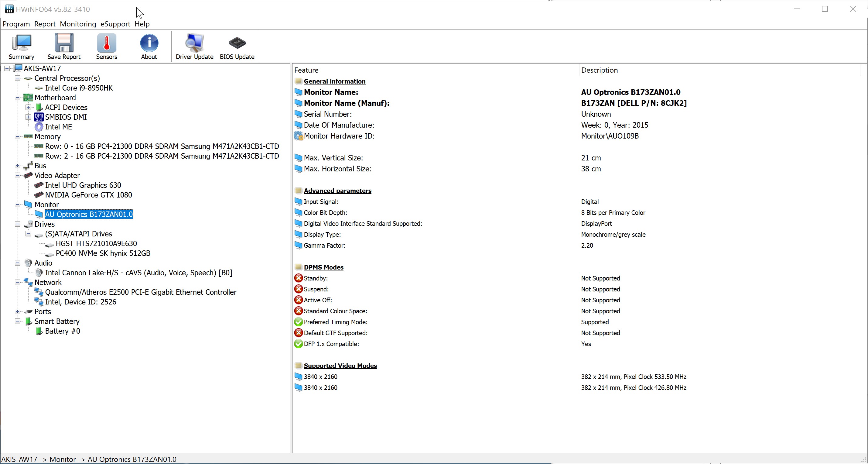
Task: Click the Bus icon in the tree
Action: point(28,166)
